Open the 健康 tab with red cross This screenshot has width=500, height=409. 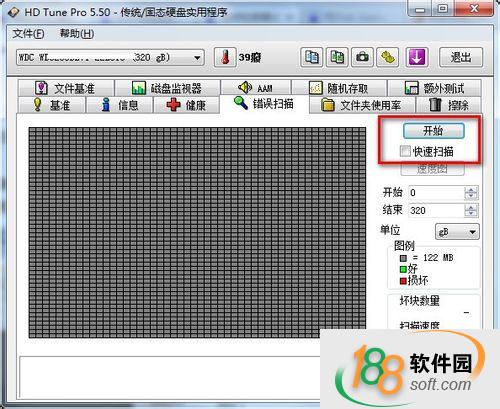point(186,105)
